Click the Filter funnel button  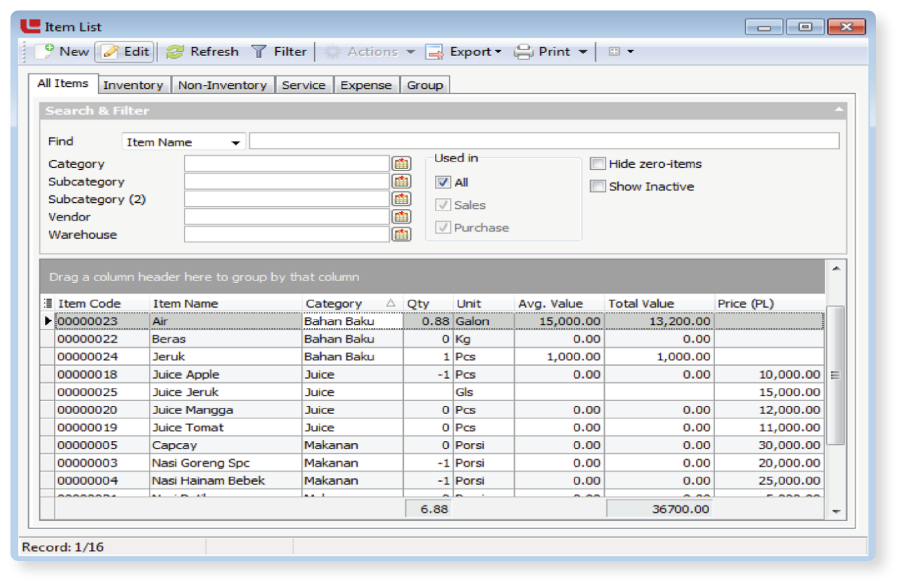278,52
